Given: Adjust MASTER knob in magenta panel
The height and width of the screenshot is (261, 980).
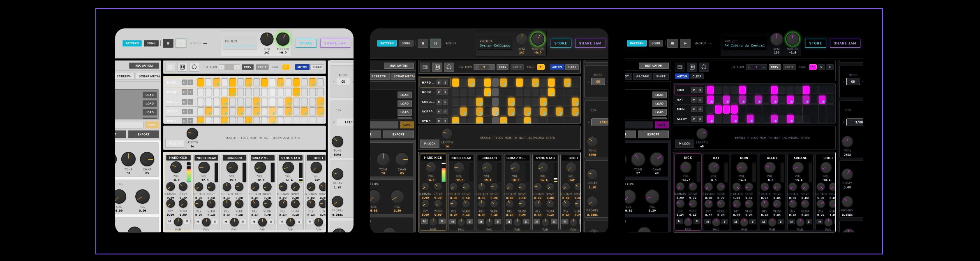Looking at the screenshot, I should (x=792, y=40).
